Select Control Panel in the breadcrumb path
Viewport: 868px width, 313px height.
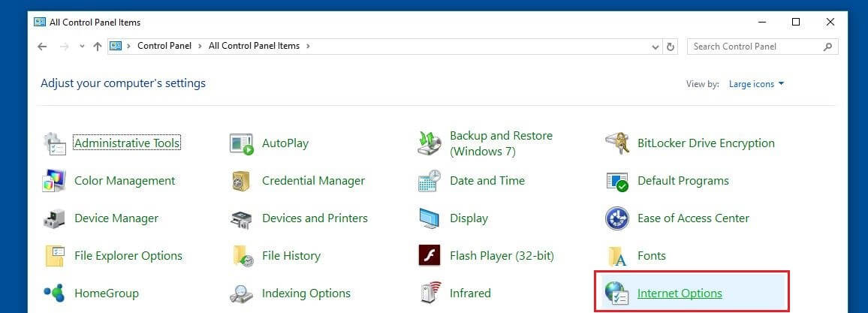(165, 47)
